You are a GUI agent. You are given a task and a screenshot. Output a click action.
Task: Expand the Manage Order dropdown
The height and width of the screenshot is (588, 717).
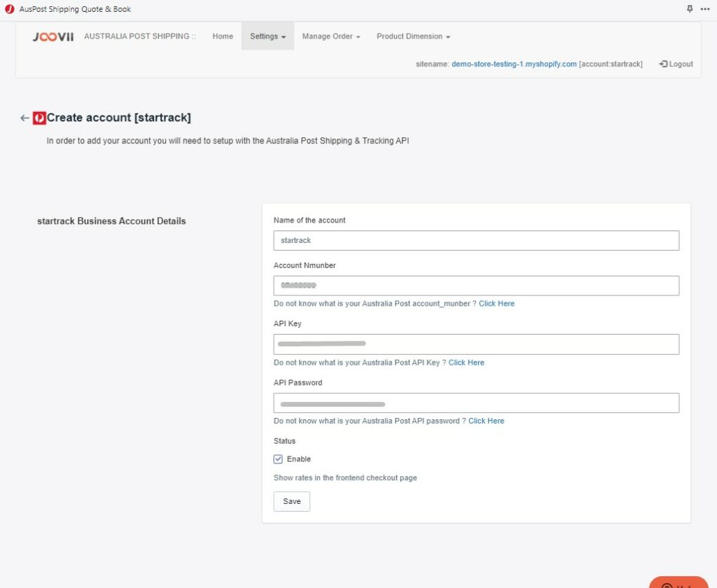331,36
